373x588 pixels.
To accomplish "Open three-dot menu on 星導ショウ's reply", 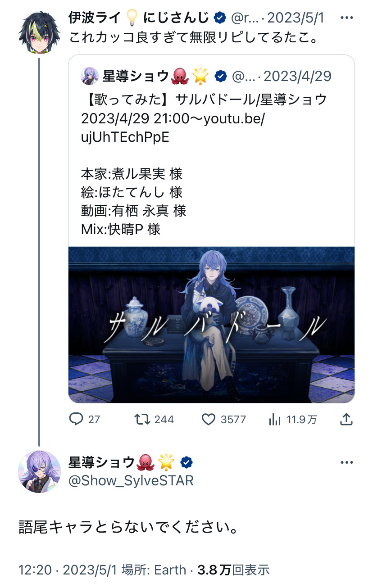I will [x=347, y=462].
